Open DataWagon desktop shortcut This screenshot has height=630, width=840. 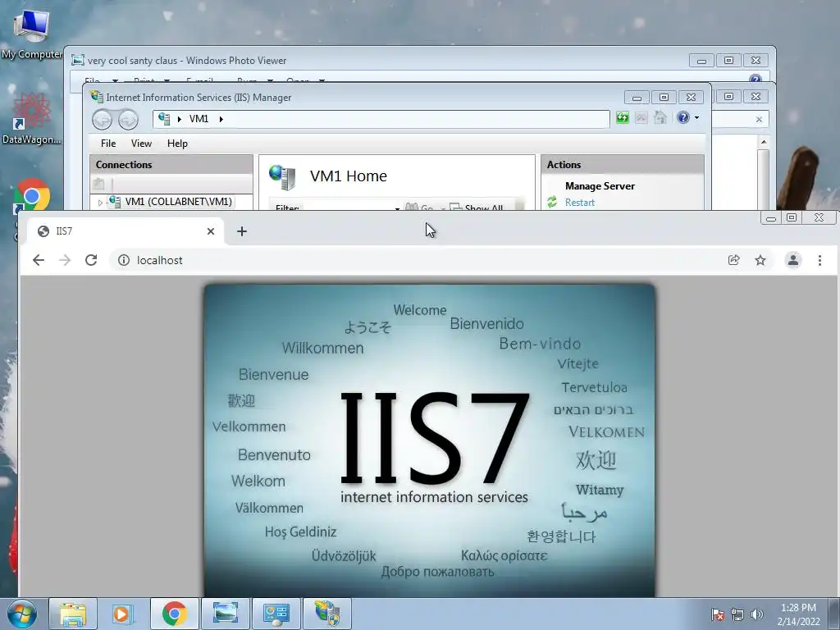coord(31,119)
